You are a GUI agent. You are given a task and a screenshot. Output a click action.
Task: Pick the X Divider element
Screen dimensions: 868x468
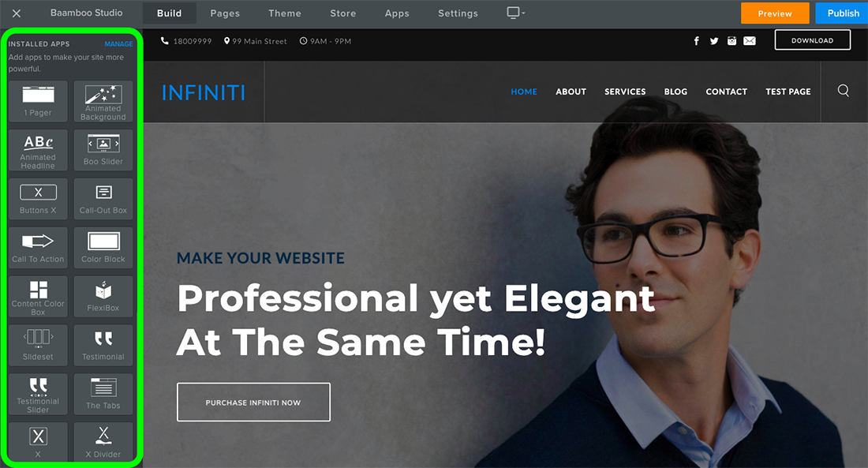(103, 442)
